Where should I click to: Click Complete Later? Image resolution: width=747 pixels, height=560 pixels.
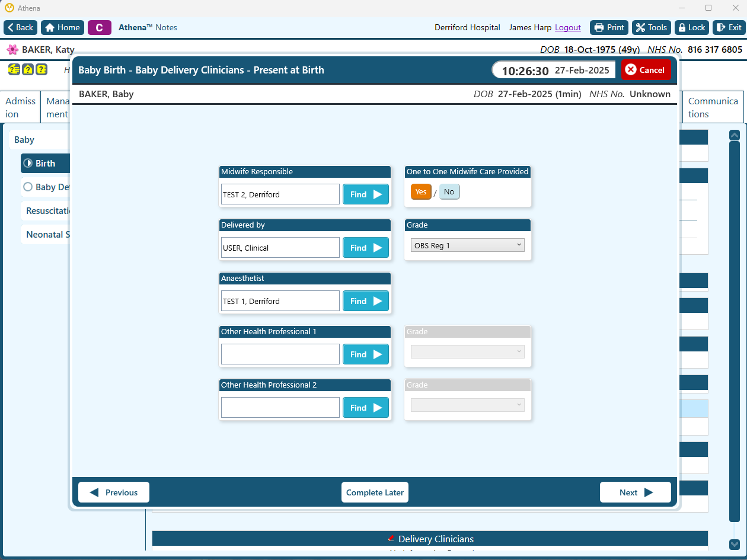coord(375,492)
